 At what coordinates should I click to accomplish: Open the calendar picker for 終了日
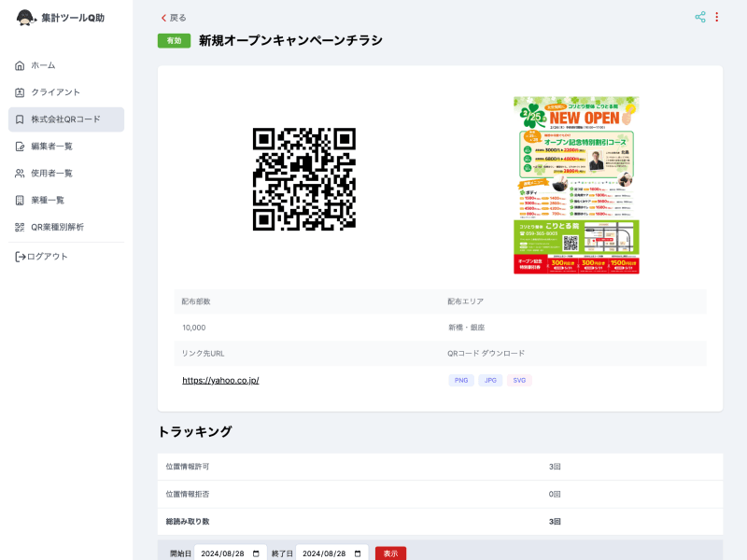[358, 553]
